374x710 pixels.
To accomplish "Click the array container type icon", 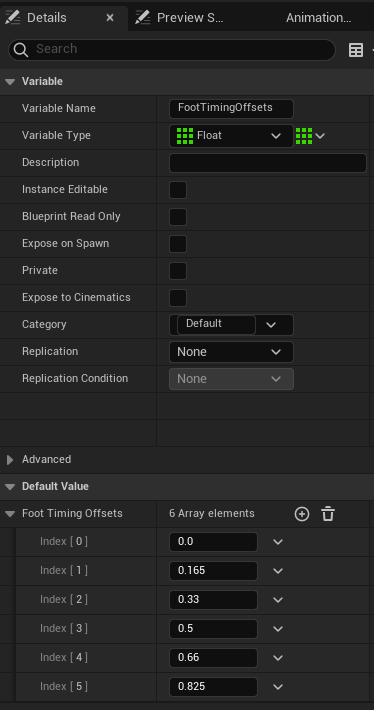I will click(x=304, y=135).
